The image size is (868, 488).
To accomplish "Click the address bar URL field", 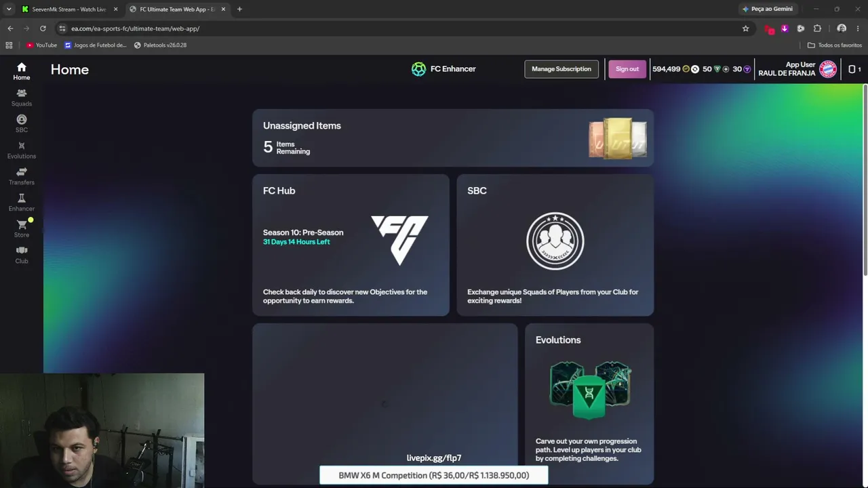I will tap(400, 28).
